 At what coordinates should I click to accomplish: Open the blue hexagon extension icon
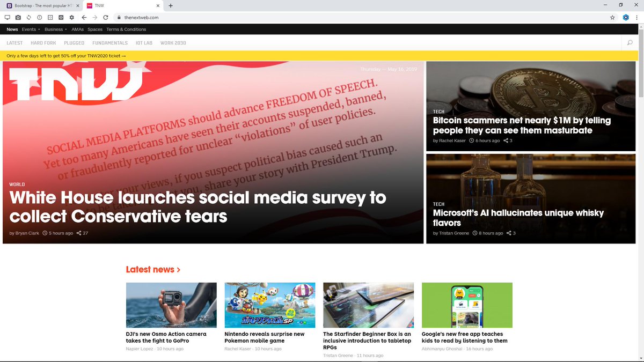point(625,17)
